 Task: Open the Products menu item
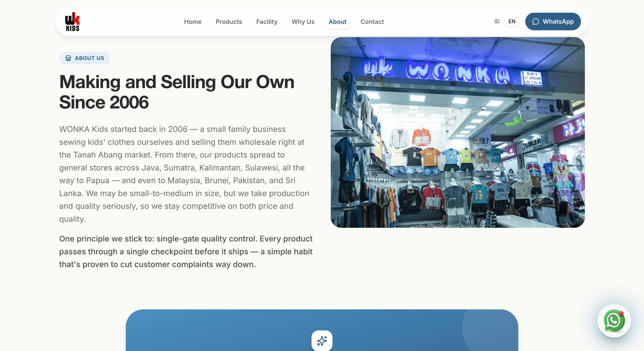click(229, 22)
